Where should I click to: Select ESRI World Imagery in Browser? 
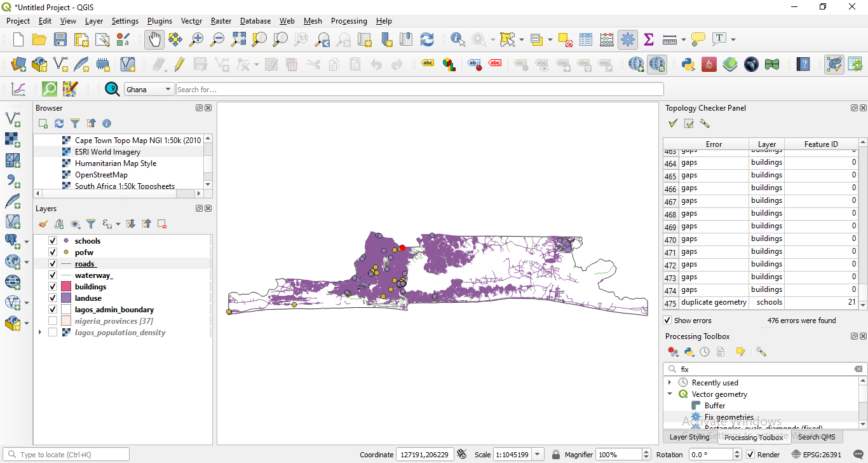[107, 152]
